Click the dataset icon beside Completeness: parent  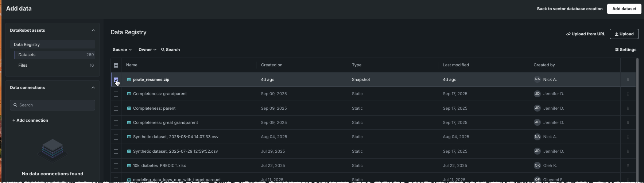tap(129, 108)
